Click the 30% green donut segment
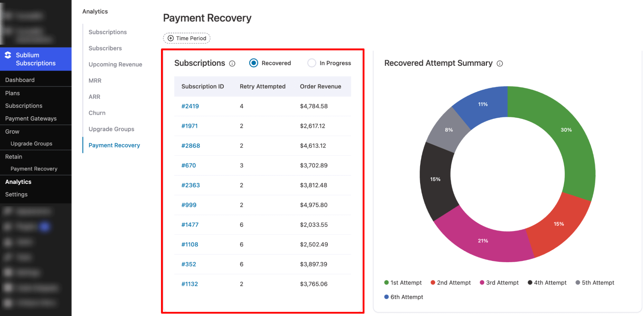This screenshot has height=316, width=644. tap(566, 130)
